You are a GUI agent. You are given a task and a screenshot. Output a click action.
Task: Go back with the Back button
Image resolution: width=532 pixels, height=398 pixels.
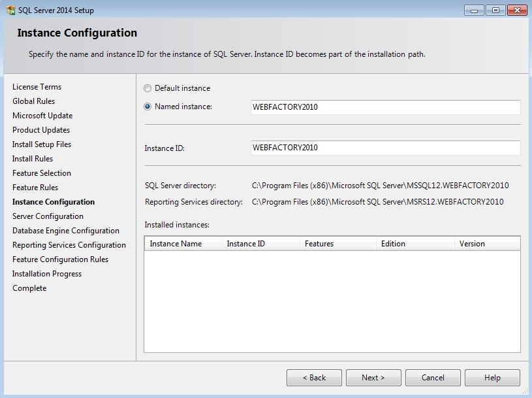pyautogui.click(x=314, y=378)
